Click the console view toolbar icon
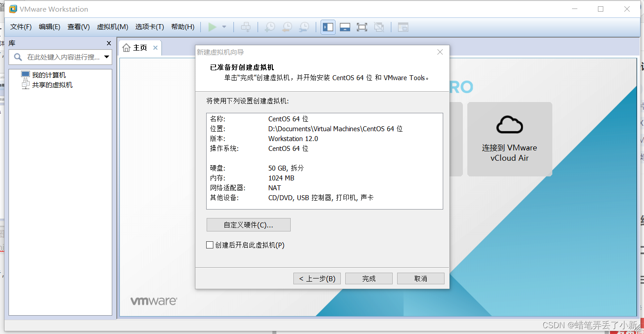Image resolution: width=644 pixels, height=334 pixels. (x=403, y=27)
